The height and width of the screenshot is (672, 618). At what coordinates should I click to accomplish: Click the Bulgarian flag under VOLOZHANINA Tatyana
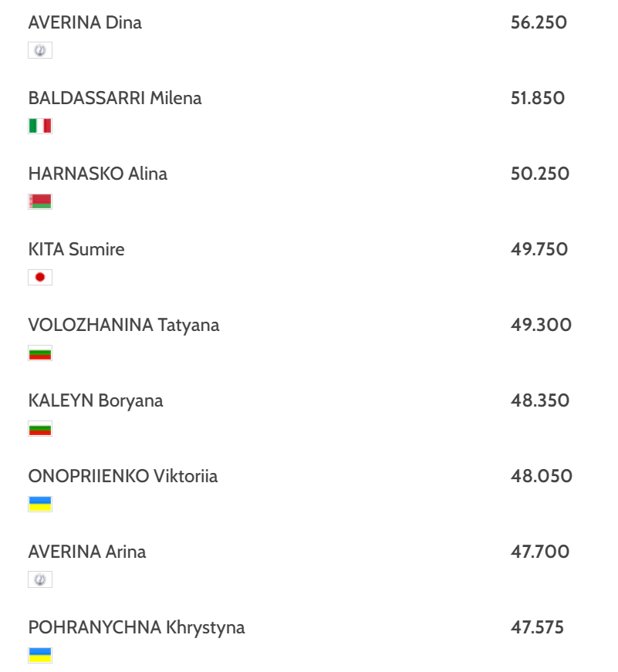click(x=40, y=353)
